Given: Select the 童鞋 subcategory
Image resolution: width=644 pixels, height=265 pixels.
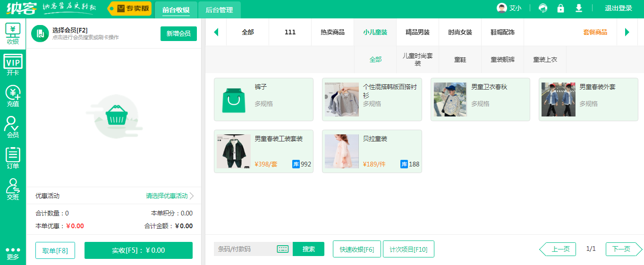Looking at the screenshot, I should [460, 59].
